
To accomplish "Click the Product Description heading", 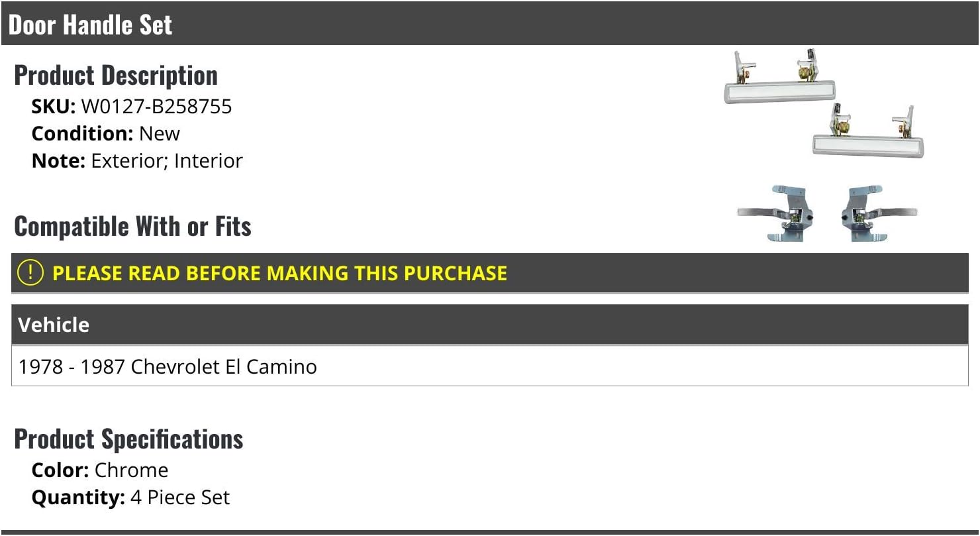I will pyautogui.click(x=116, y=76).
